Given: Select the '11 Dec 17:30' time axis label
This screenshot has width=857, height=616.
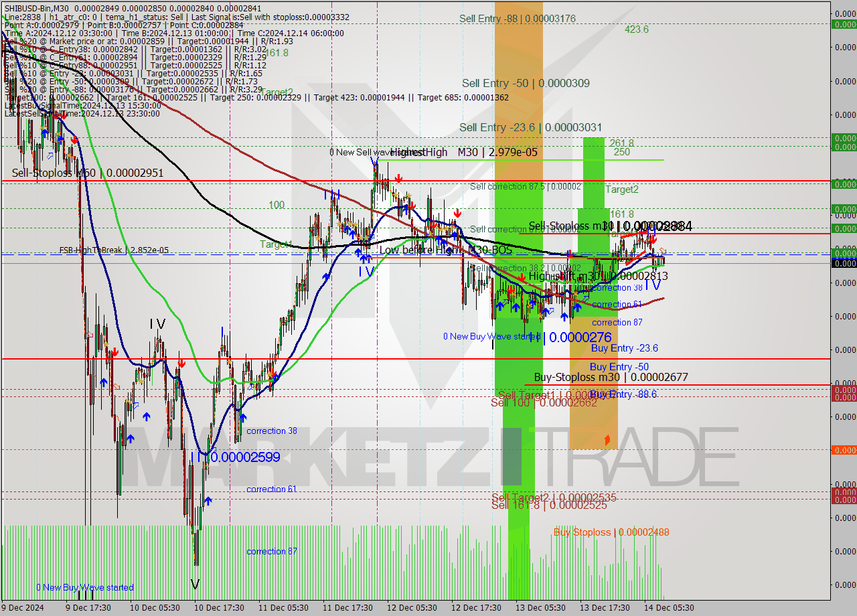Looking at the screenshot, I should point(347,608).
